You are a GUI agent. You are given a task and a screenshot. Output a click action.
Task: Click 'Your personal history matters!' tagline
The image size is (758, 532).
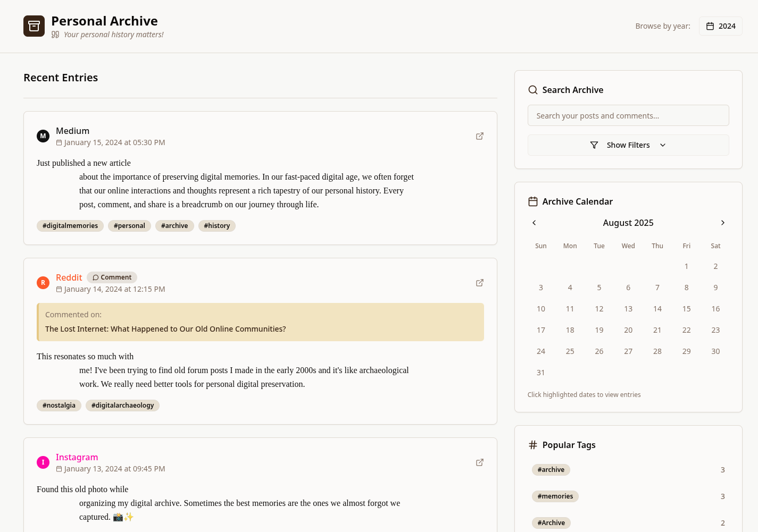(x=114, y=35)
